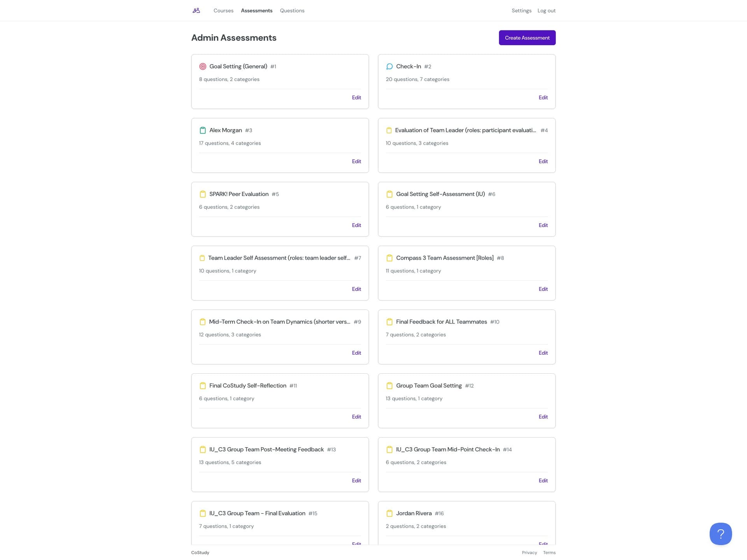
Task: Open the Privacy link in footer
Action: coord(530,552)
